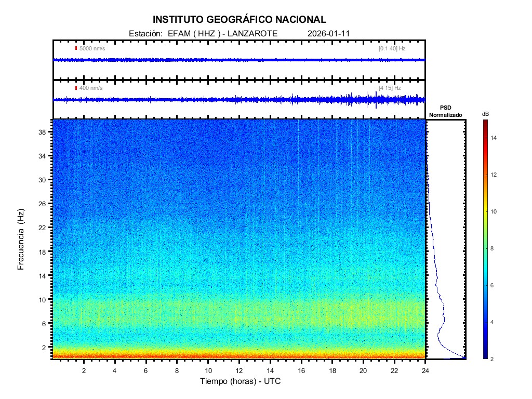Click the broadband waveform in the top panel
The width and height of the screenshot is (532, 399).
[239, 60]
